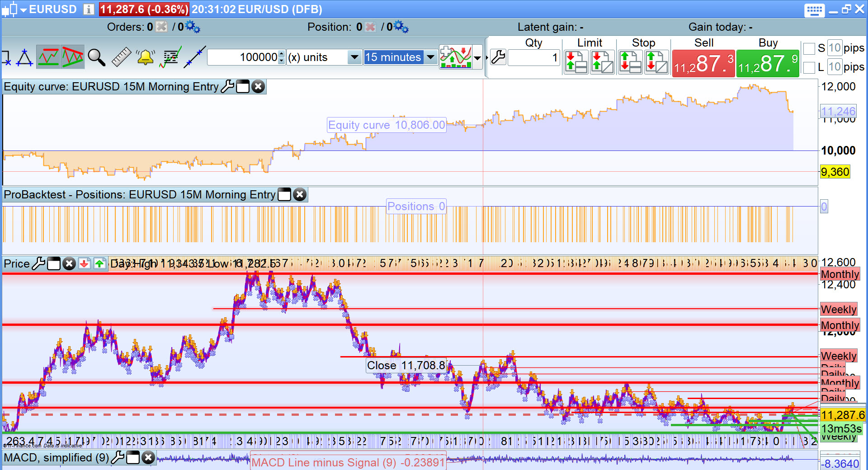868x470 pixels.
Task: Click the 11,246 equity value axis label
Action: (x=838, y=111)
